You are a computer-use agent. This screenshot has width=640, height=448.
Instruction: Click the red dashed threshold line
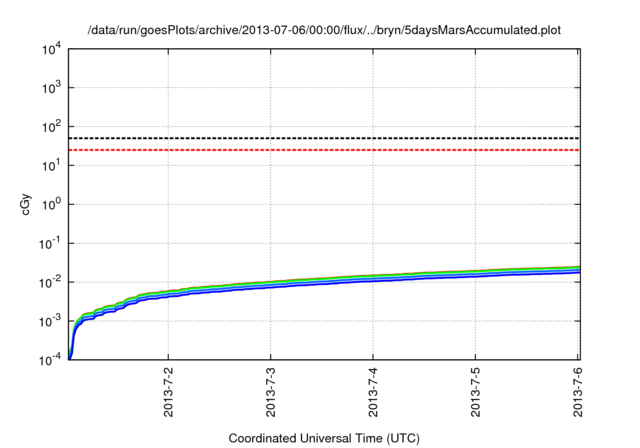[324, 150]
